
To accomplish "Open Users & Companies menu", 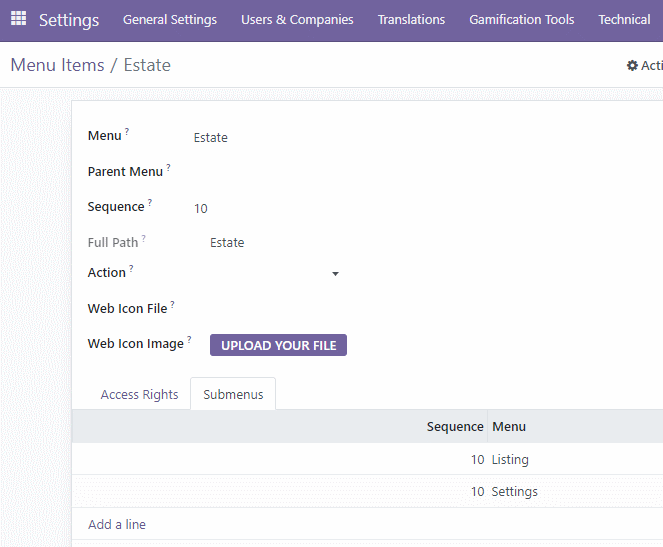I will pyautogui.click(x=297, y=19).
